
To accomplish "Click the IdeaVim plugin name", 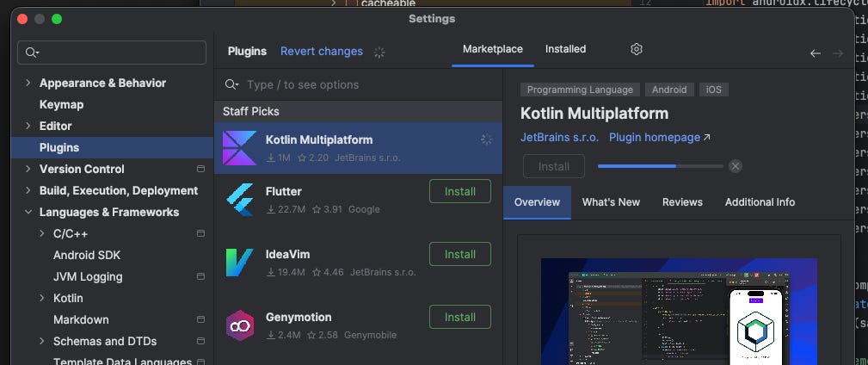I will [288, 255].
